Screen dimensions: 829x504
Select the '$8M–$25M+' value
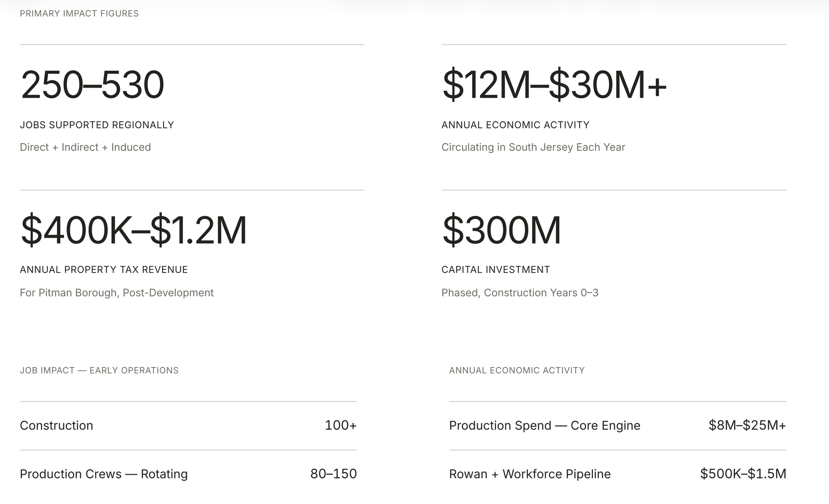[x=747, y=425]
